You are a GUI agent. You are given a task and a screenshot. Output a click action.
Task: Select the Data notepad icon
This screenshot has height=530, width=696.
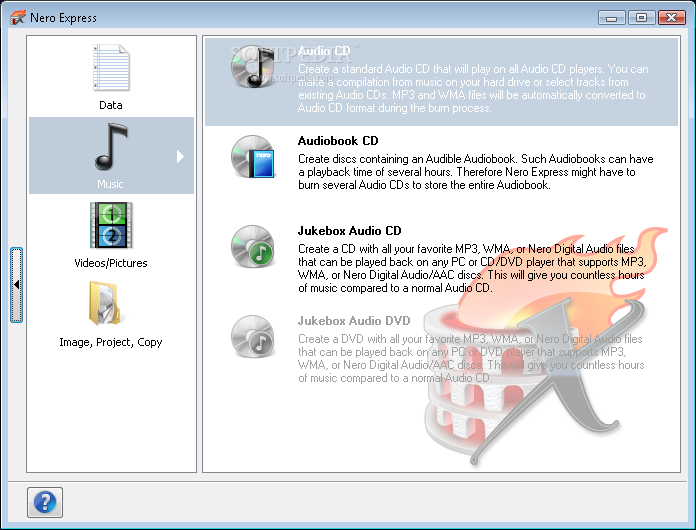point(110,69)
